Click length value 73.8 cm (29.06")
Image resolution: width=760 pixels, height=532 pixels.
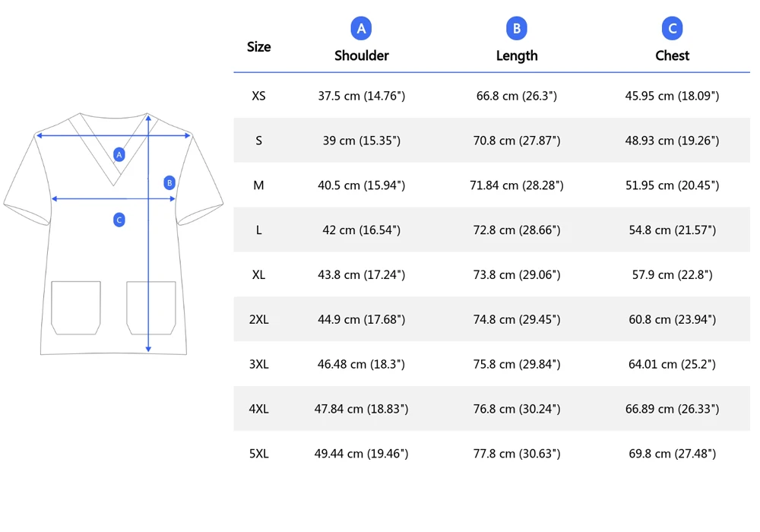point(516,274)
